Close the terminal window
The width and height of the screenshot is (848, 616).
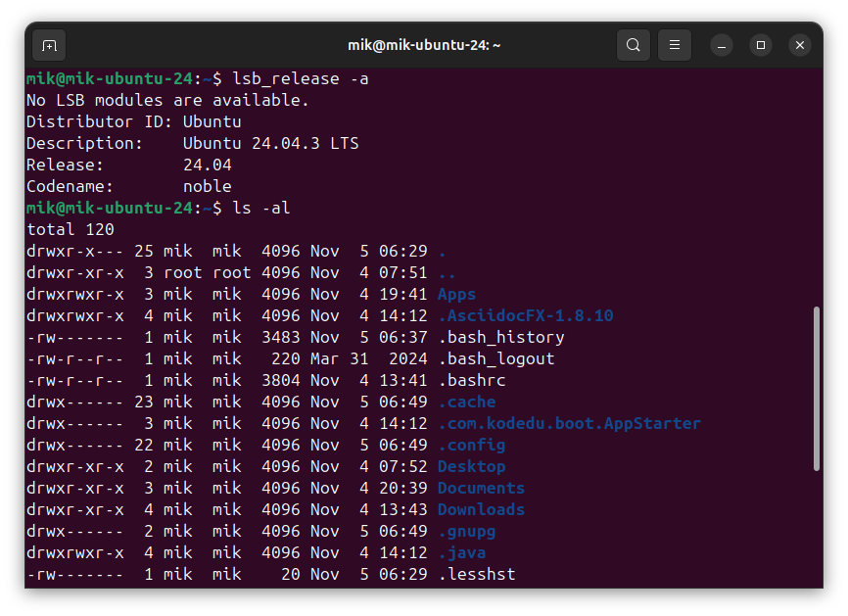[x=800, y=45]
